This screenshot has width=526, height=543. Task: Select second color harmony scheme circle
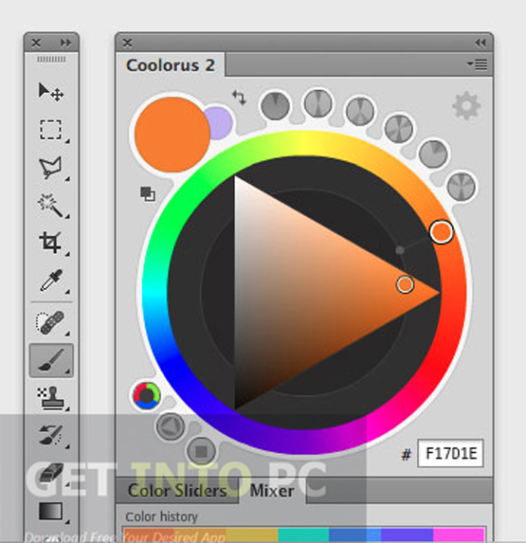click(318, 103)
